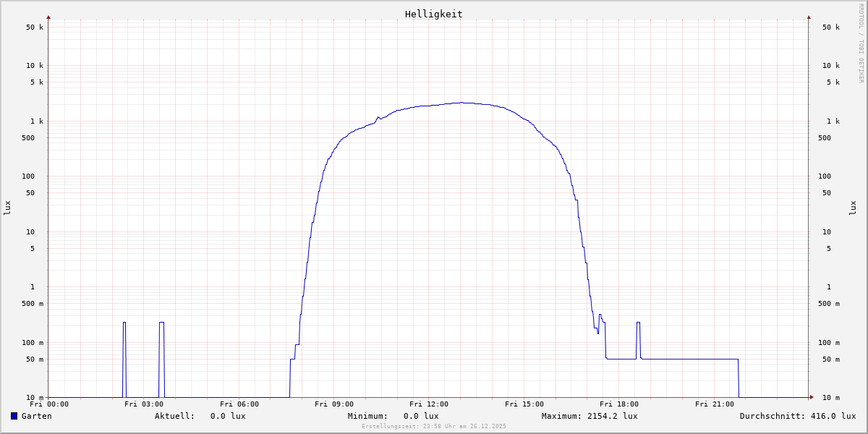Click the blue Garten legend color square

pyautogui.click(x=14, y=416)
